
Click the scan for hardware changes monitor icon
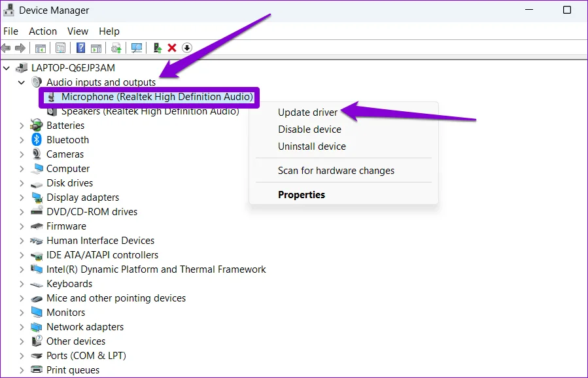coord(137,48)
